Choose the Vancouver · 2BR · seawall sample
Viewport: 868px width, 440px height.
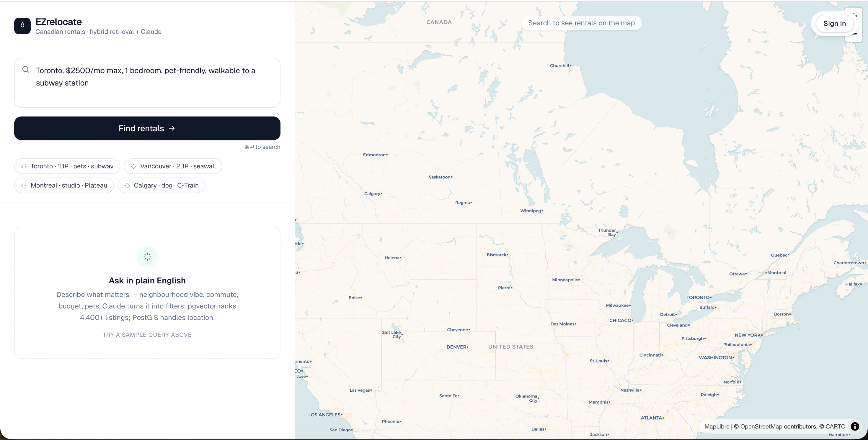[173, 166]
